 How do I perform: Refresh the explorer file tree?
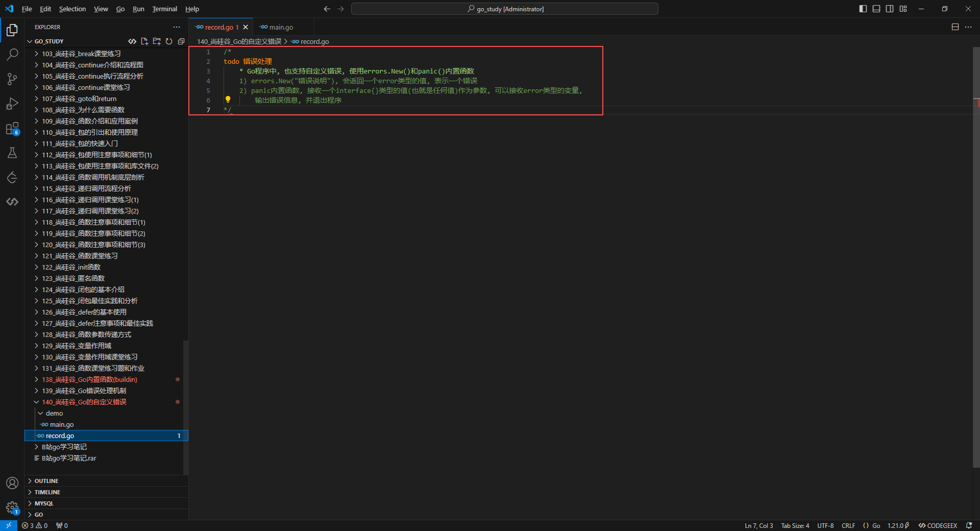[x=169, y=41]
